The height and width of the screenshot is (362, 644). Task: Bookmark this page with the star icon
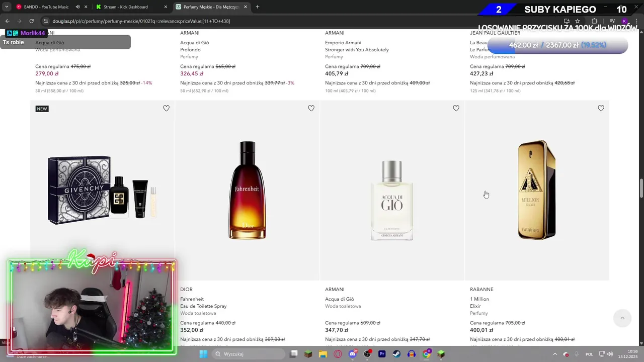point(578,21)
